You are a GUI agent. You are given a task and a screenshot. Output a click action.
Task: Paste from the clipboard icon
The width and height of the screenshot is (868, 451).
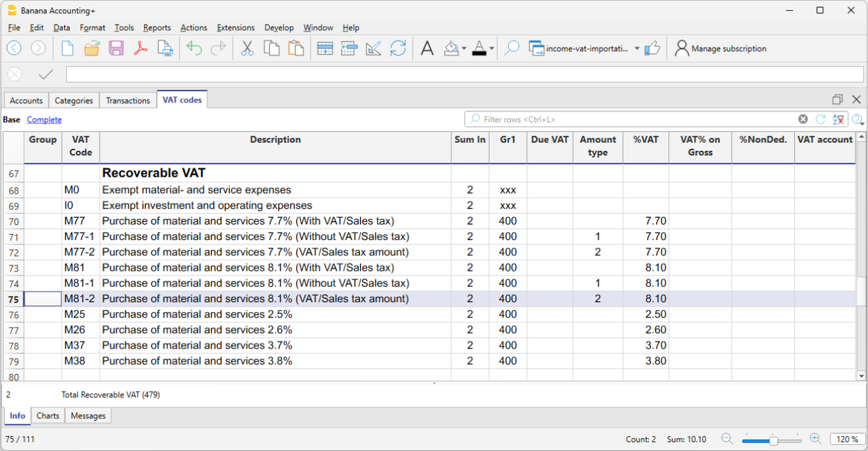tap(295, 48)
